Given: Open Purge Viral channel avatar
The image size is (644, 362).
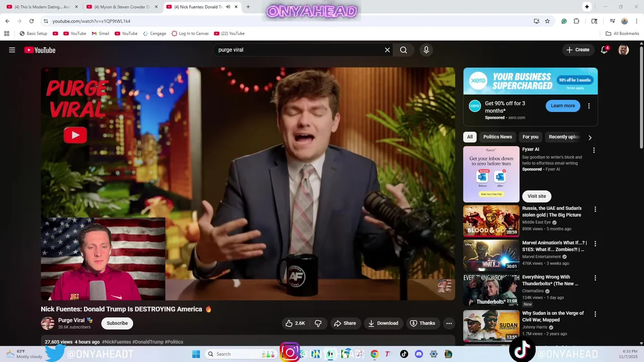Looking at the screenshot, I should pyautogui.click(x=47, y=323).
